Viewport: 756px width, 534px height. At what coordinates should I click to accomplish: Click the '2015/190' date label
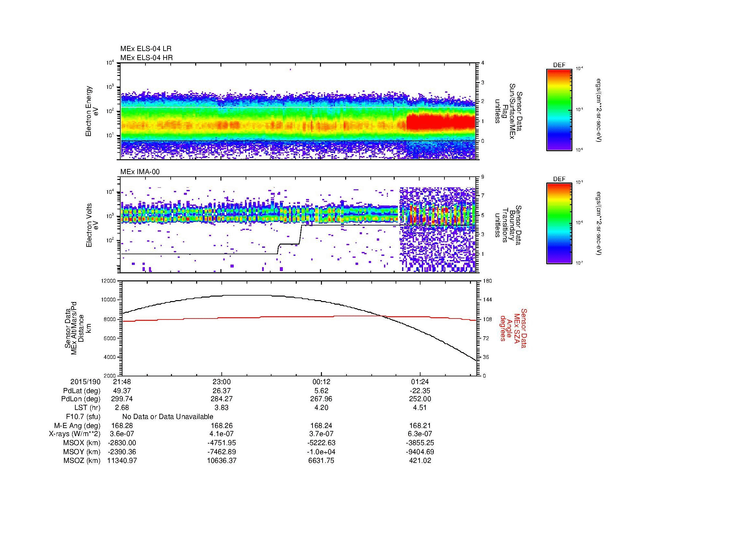point(85,382)
